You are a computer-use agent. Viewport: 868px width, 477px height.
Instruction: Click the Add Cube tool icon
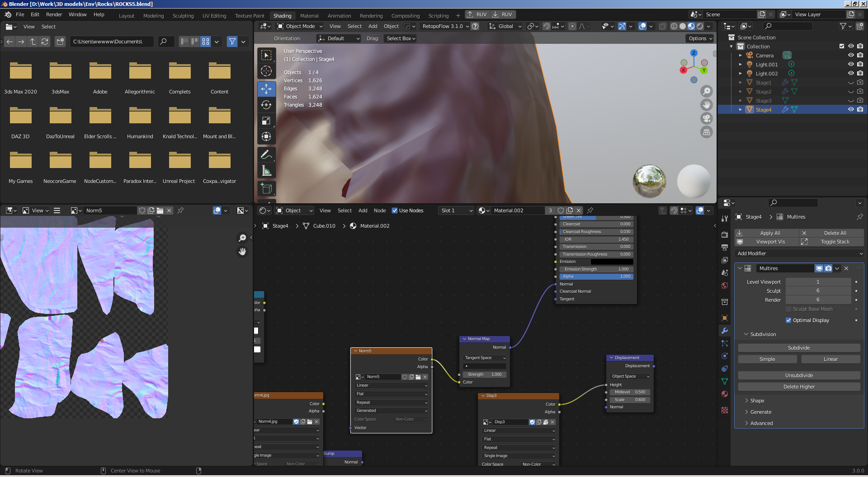266,188
